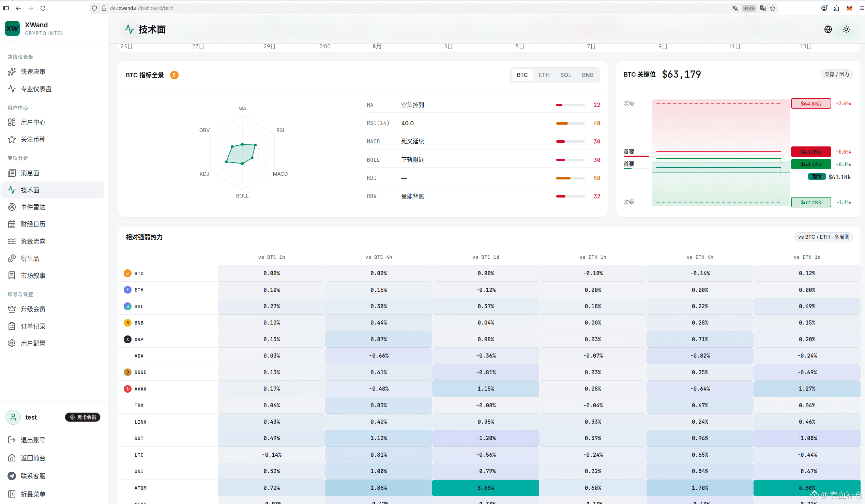The height and width of the screenshot is (504, 865).
Task: Click the 现价 current price tag
Action: (817, 177)
